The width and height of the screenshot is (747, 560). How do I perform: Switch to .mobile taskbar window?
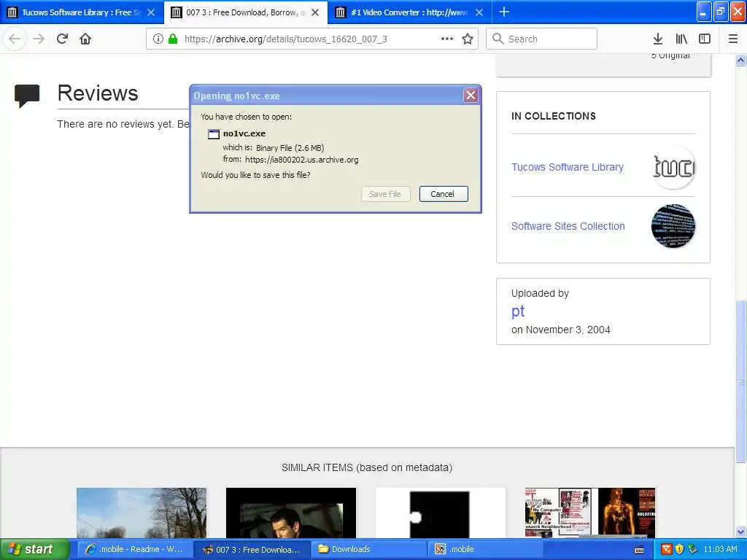click(486, 550)
